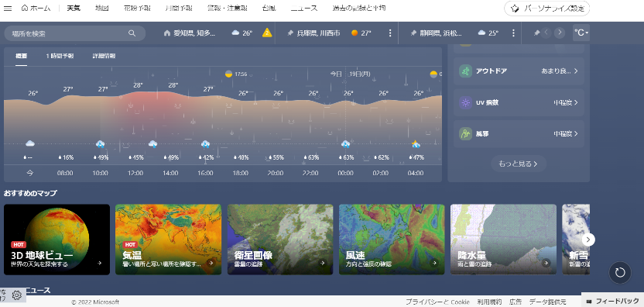This screenshot has height=307, width=644.
Task: Open the settings gear icon
Action: pos(16,295)
